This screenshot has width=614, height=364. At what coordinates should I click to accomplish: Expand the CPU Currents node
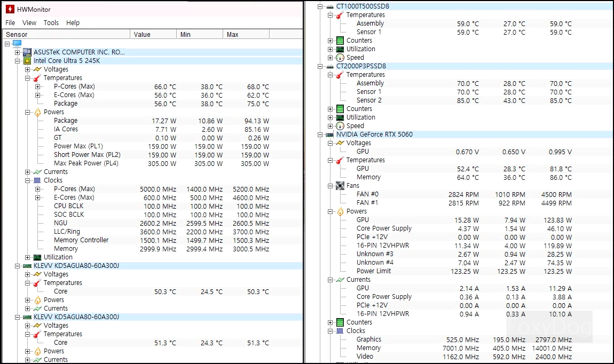[27, 172]
